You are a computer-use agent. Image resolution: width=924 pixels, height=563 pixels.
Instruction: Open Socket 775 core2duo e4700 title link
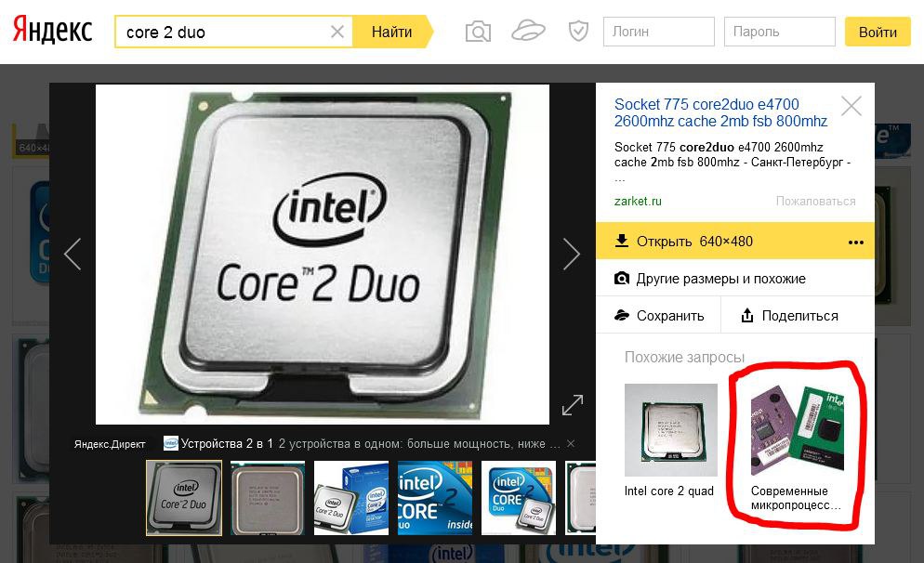[720, 112]
